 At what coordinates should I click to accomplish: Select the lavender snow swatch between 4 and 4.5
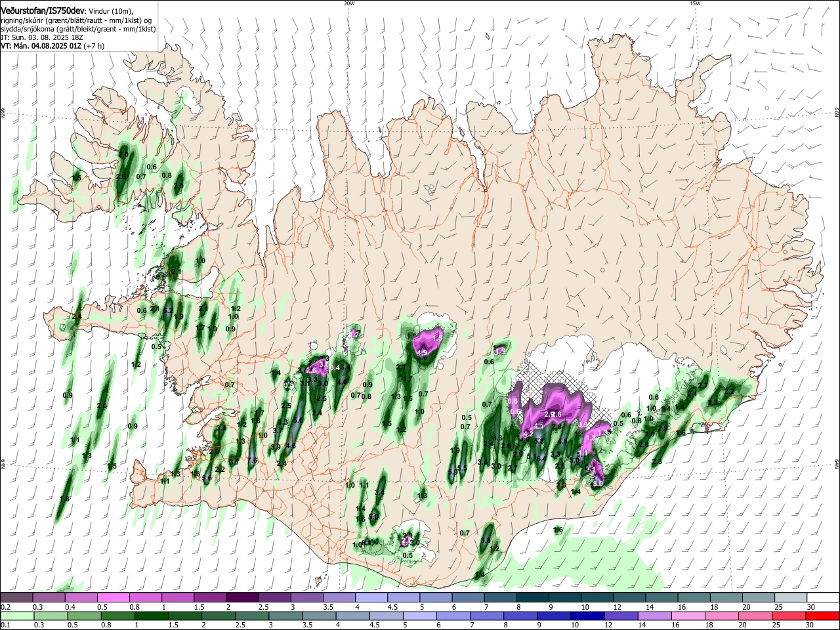point(371,597)
